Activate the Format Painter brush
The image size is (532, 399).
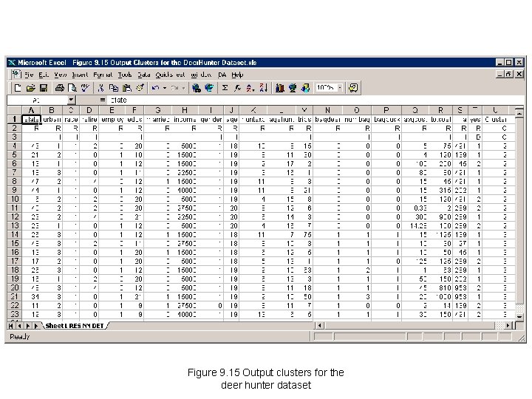pyautogui.click(x=140, y=88)
